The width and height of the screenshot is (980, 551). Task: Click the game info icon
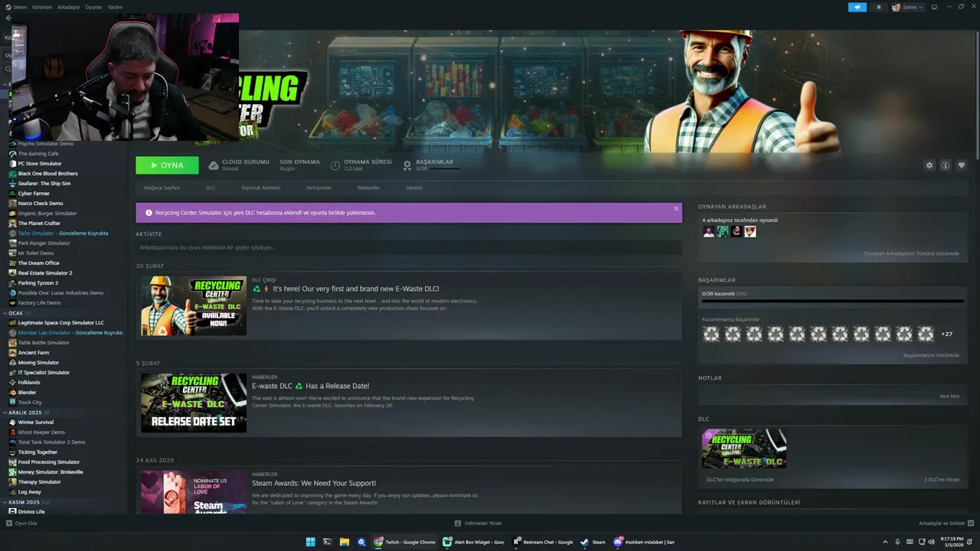pos(946,165)
